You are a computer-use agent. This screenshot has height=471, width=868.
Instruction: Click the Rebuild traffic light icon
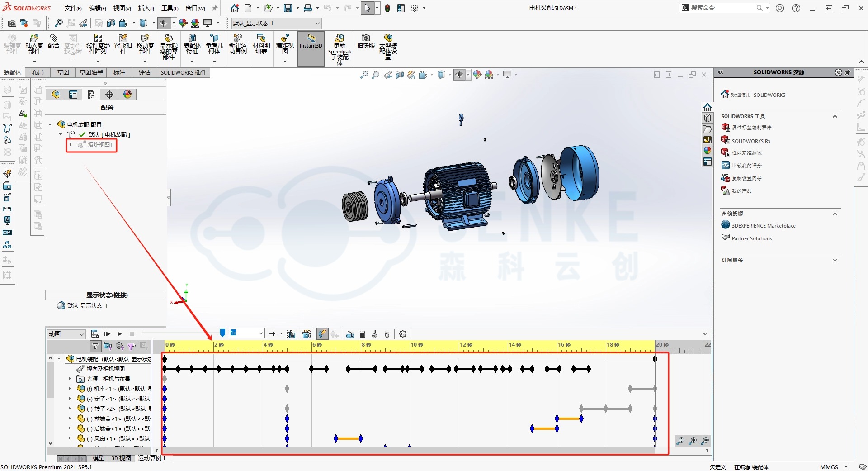click(387, 8)
